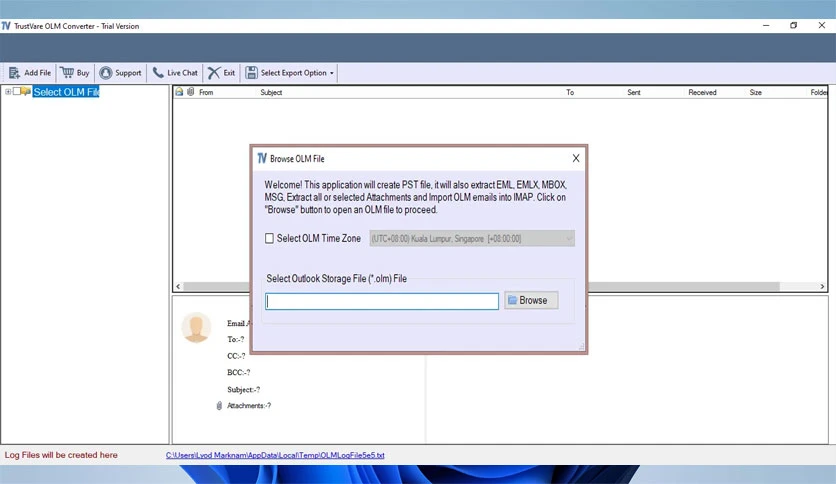This screenshot has width=836, height=484.
Task: Sort by the To column header
Action: coord(570,92)
